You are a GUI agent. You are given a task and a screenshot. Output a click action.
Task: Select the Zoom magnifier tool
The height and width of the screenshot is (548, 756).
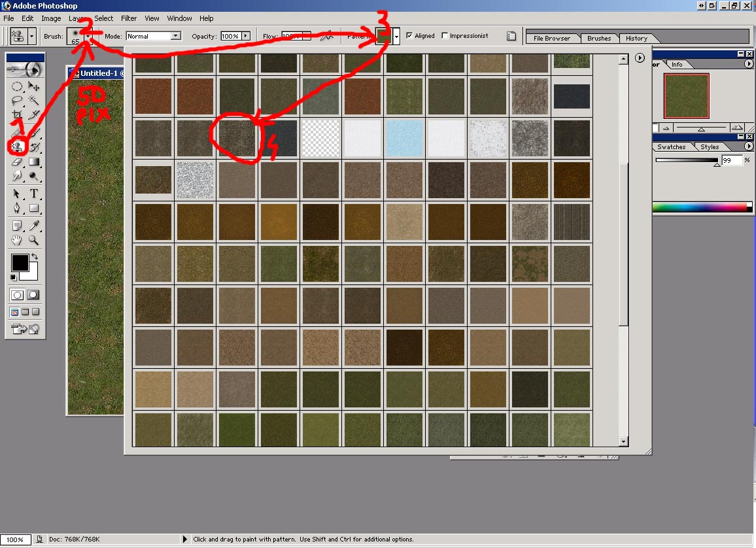[34, 241]
